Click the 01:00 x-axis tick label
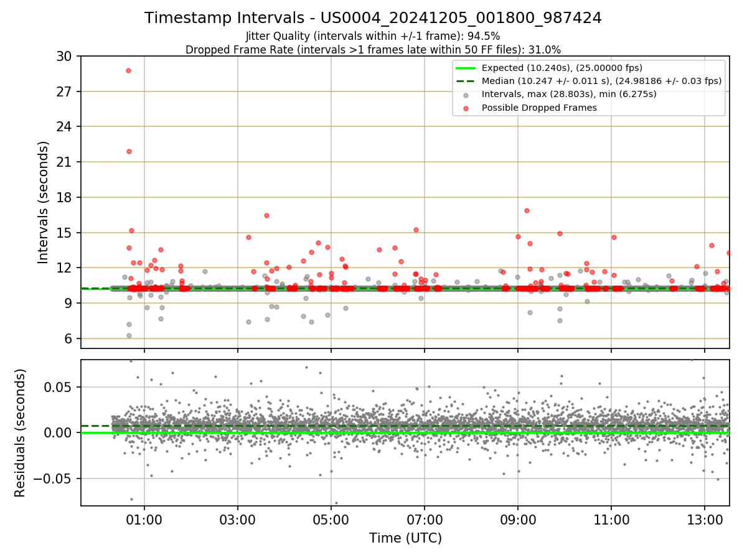Image resolution: width=747 pixels, height=560 pixels. coord(144,520)
